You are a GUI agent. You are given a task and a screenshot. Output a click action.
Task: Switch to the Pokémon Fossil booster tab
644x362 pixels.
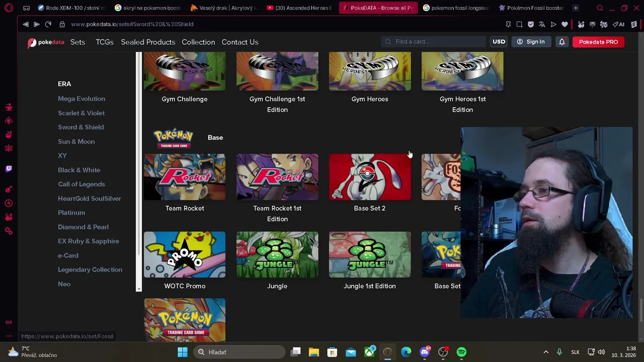tap(532, 8)
